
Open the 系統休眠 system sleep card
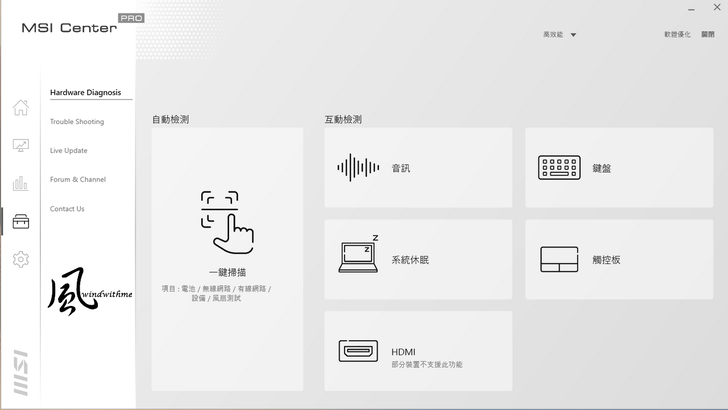[418, 259]
